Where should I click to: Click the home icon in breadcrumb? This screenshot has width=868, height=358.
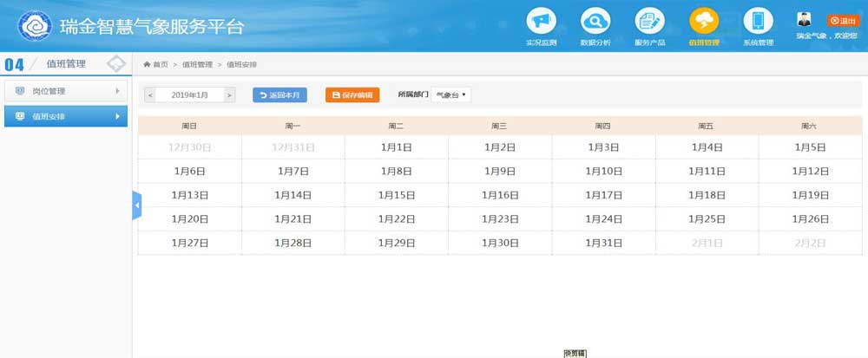[148, 65]
